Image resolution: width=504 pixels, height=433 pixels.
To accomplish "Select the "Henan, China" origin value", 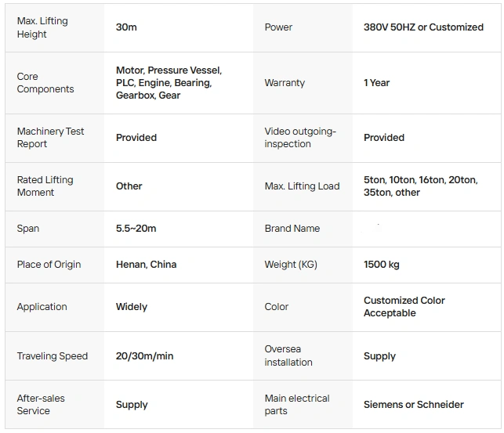I will tap(146, 265).
